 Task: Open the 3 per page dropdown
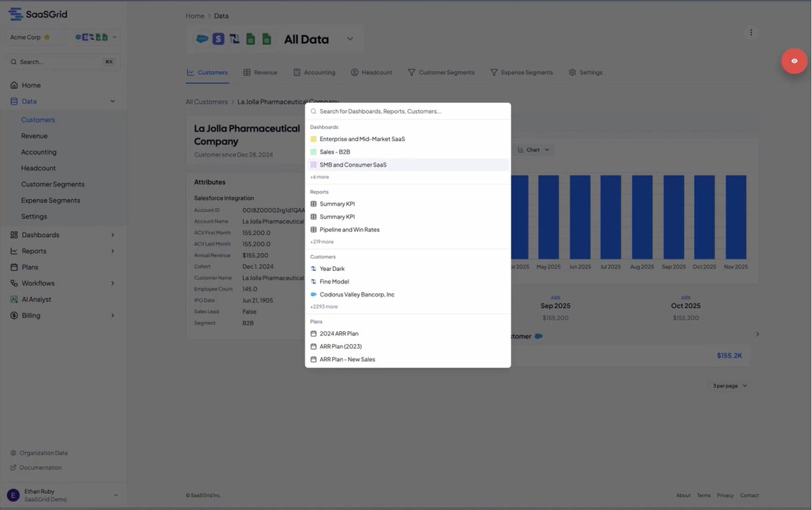click(x=729, y=386)
